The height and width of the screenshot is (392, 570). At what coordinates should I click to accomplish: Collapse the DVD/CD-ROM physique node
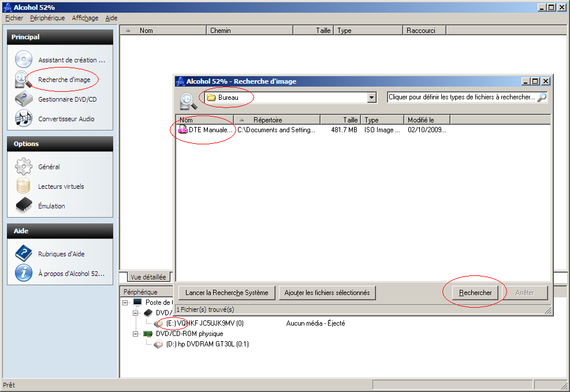click(x=136, y=334)
